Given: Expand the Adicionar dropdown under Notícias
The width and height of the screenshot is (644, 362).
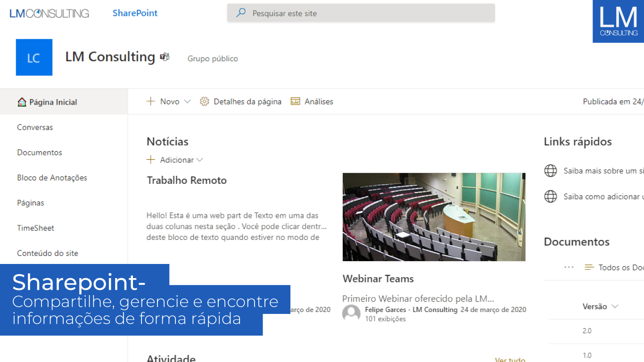Looking at the screenshot, I should pyautogui.click(x=199, y=160).
